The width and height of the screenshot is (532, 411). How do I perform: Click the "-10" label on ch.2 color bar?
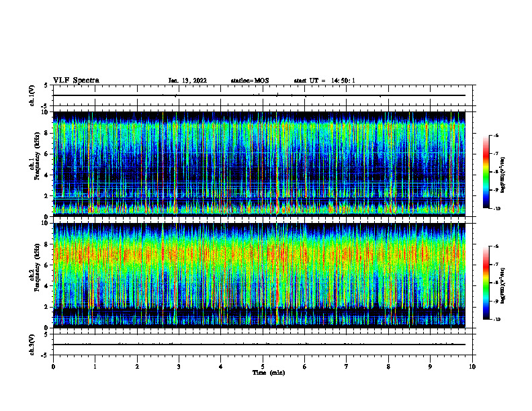(x=497, y=320)
